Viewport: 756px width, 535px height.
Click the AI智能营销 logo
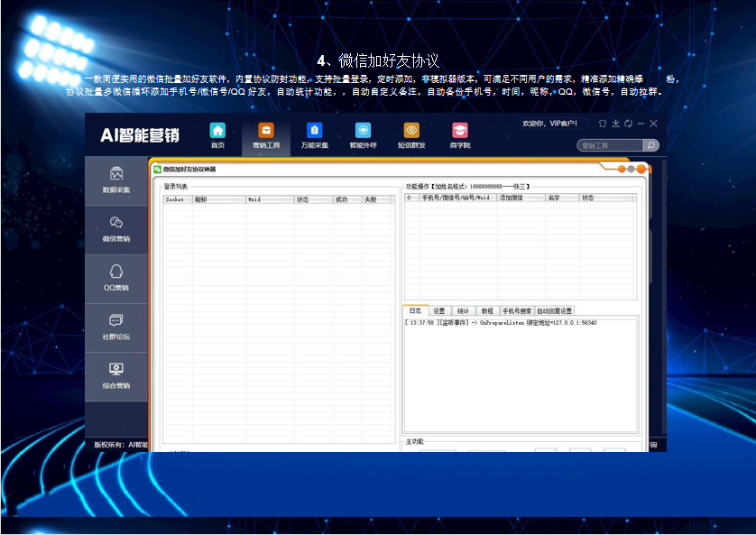tap(140, 135)
